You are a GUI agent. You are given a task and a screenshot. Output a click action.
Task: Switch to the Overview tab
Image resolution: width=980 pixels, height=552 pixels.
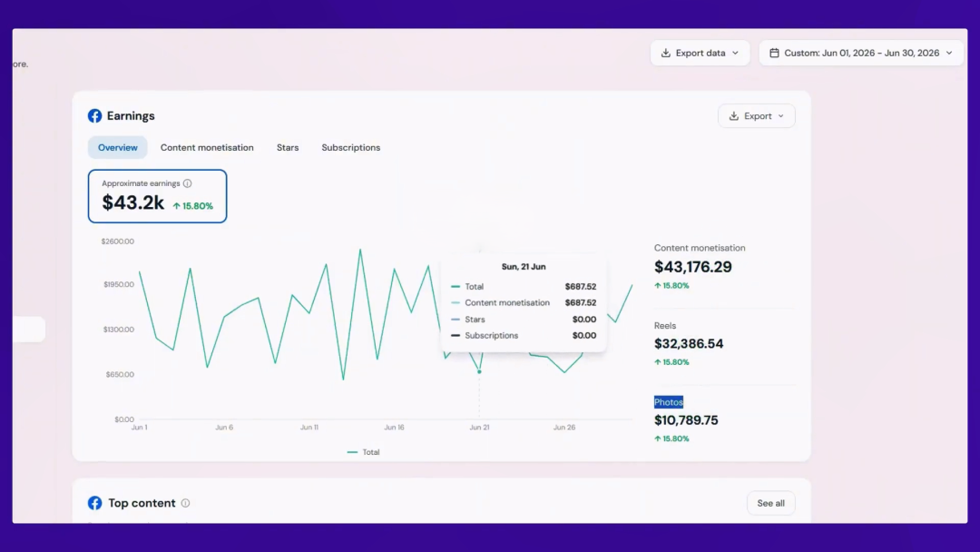[x=117, y=148]
